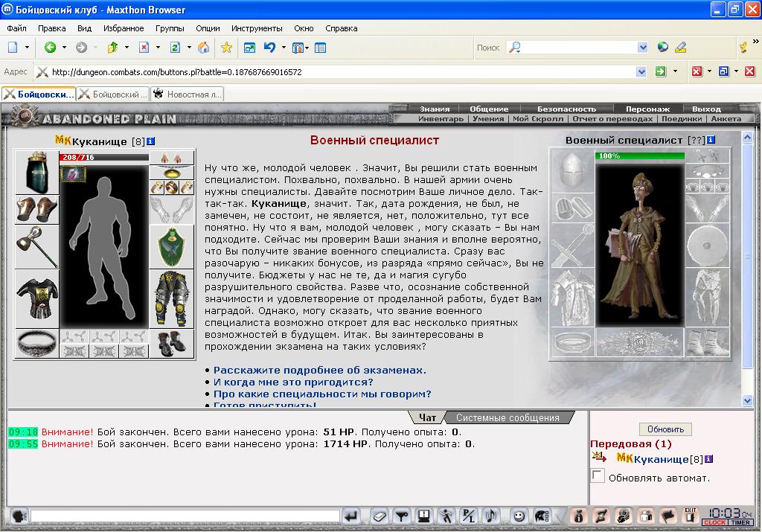Click the P/L icon in chat bar
Viewport: 762px width, 532px height.
[x=469, y=516]
